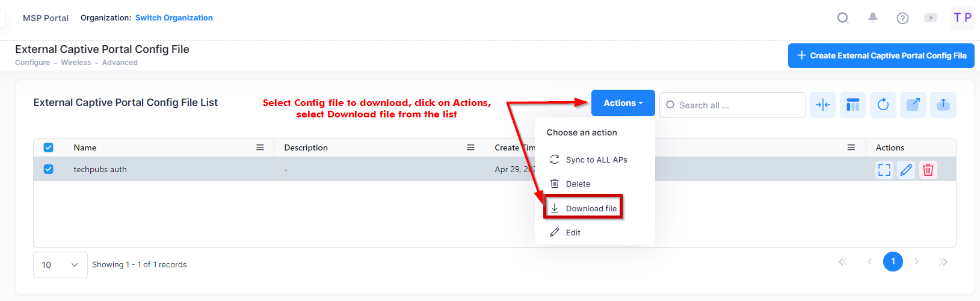
Task: Click the column fit width icon
Action: pos(822,105)
